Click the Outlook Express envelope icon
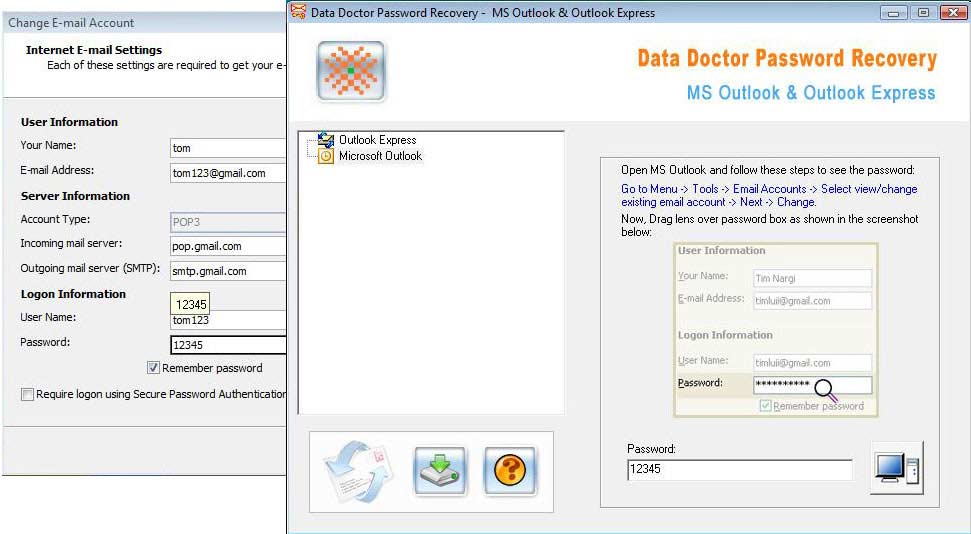Image resolution: width=971 pixels, height=534 pixels. coord(326,140)
